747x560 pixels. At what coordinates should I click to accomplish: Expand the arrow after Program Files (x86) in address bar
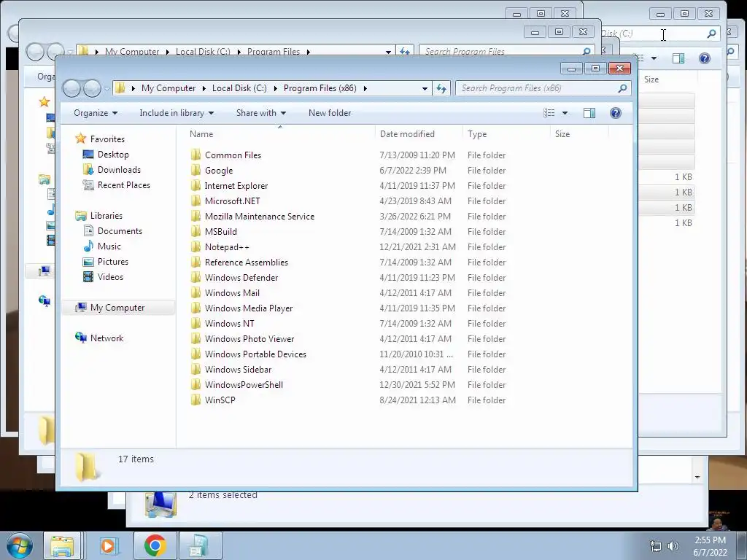[x=365, y=88]
